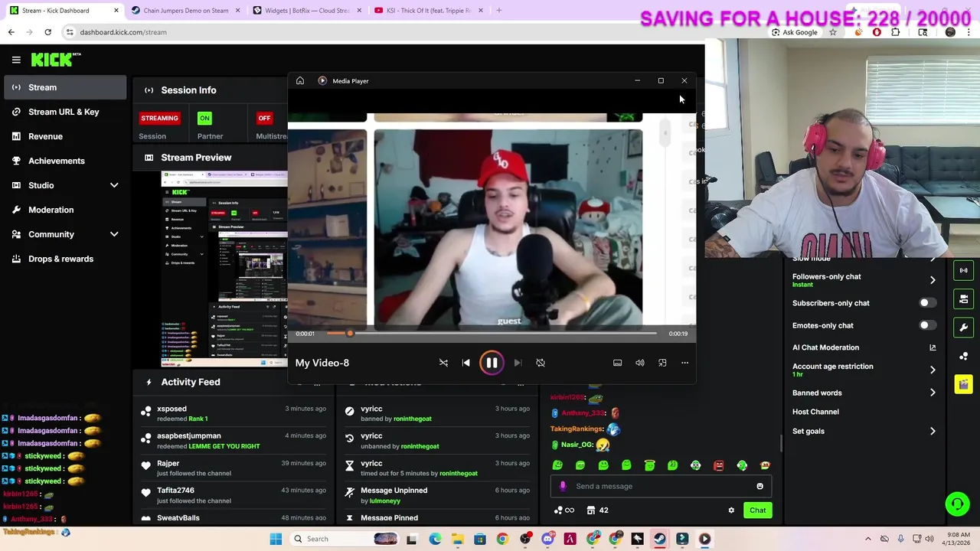The width and height of the screenshot is (980, 551).
Task: Open Stream URL & Key in the sidebar
Action: (x=65, y=112)
